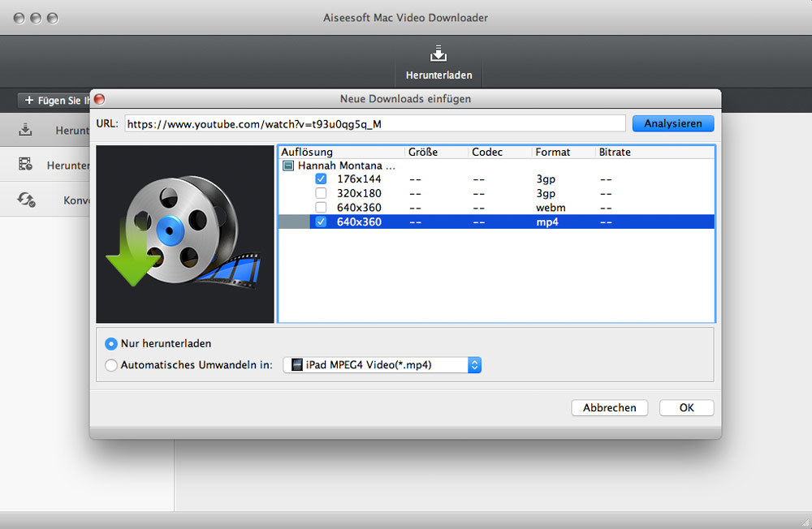
Task: Click the Größe column header
Action: tap(437, 153)
